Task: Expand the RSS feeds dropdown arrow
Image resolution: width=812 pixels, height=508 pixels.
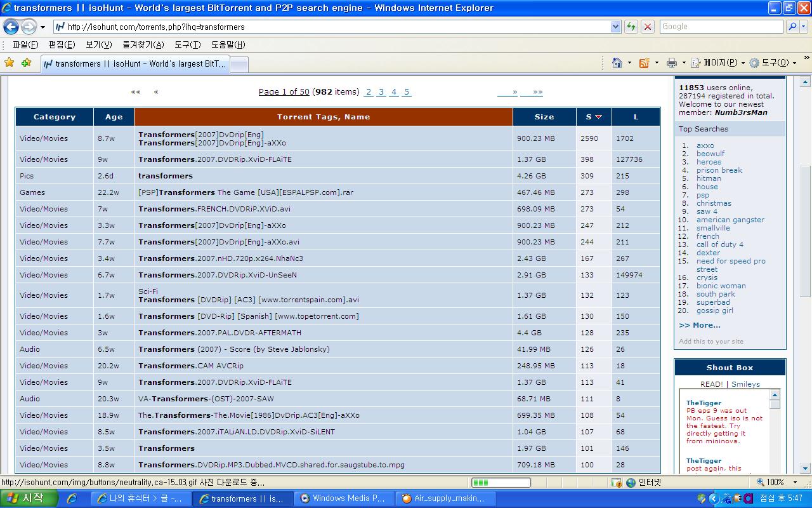Action: point(657,63)
